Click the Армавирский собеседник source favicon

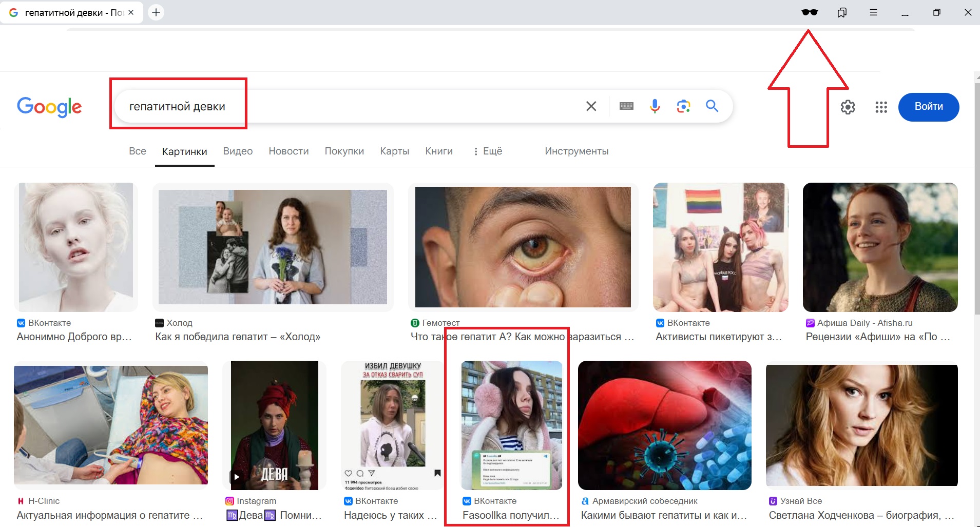coord(585,501)
